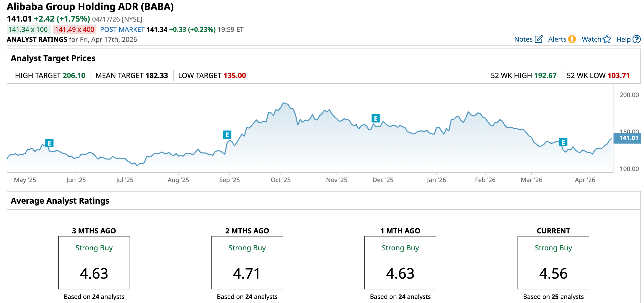Click the 141.01 current price label on chart axis
This screenshot has height=303, width=644.
point(628,138)
